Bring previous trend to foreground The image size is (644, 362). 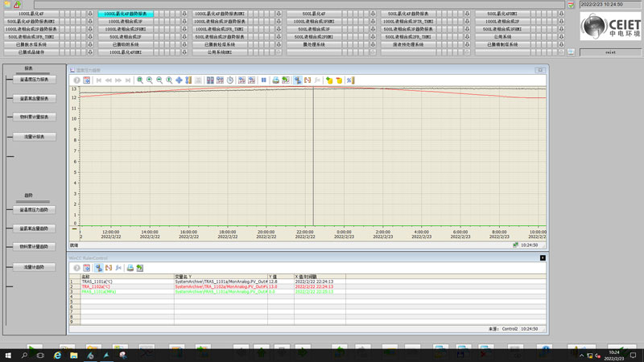pos(242,80)
